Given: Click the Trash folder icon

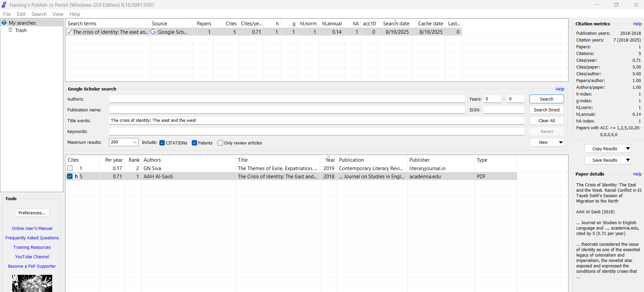Looking at the screenshot, I should click(10, 30).
